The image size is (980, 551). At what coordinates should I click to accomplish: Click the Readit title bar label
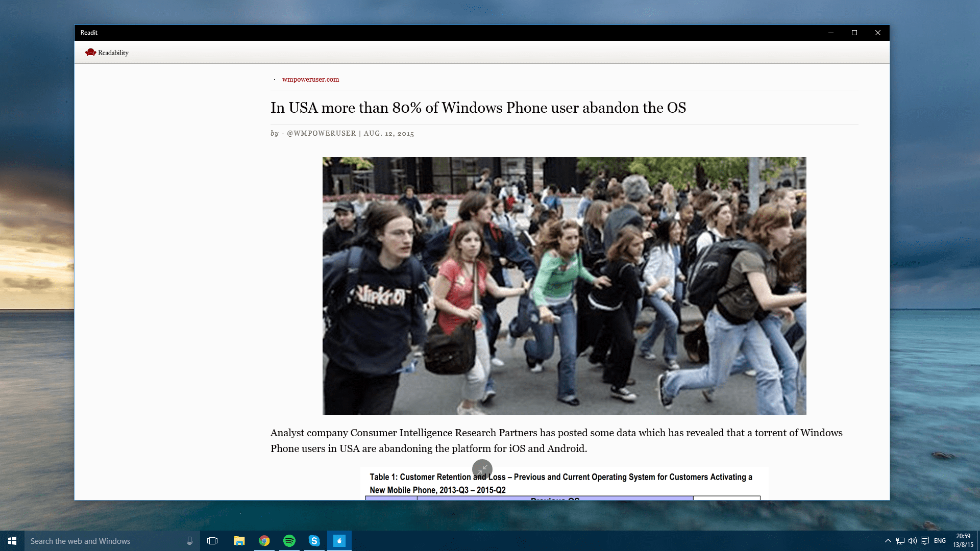point(89,33)
